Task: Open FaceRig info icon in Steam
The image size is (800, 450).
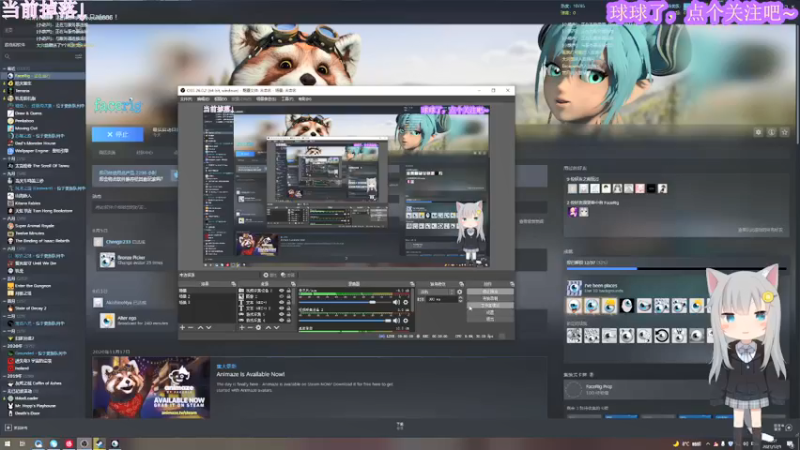Action: (771, 132)
